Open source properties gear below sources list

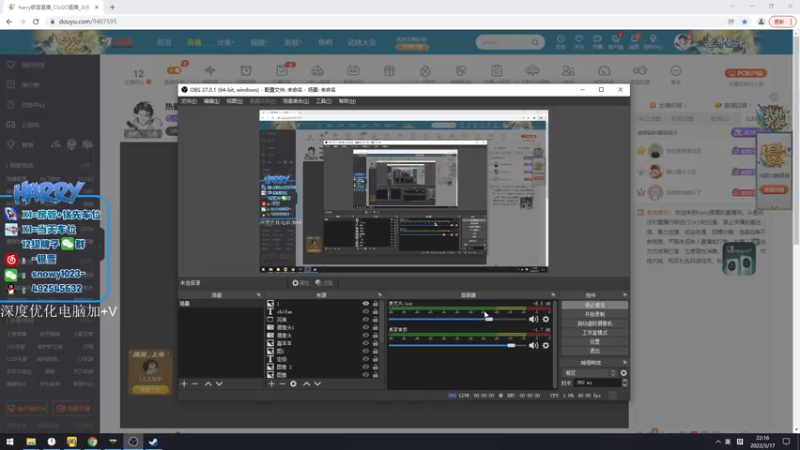[293, 384]
